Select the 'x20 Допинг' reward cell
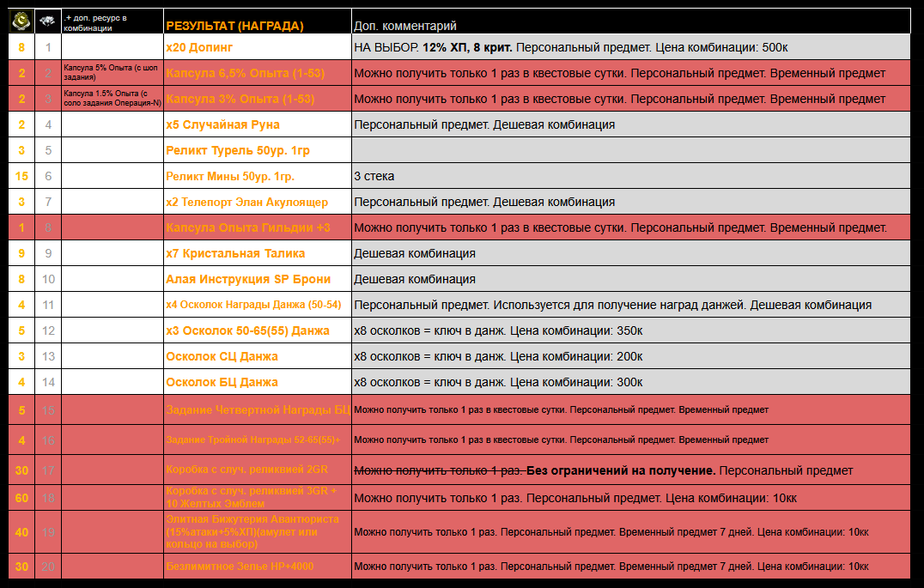The width and height of the screenshot is (924, 588). 199,47
